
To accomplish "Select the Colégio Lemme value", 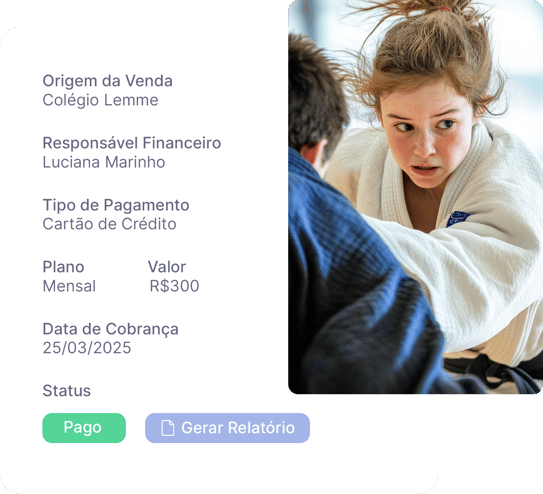I will 100,100.
